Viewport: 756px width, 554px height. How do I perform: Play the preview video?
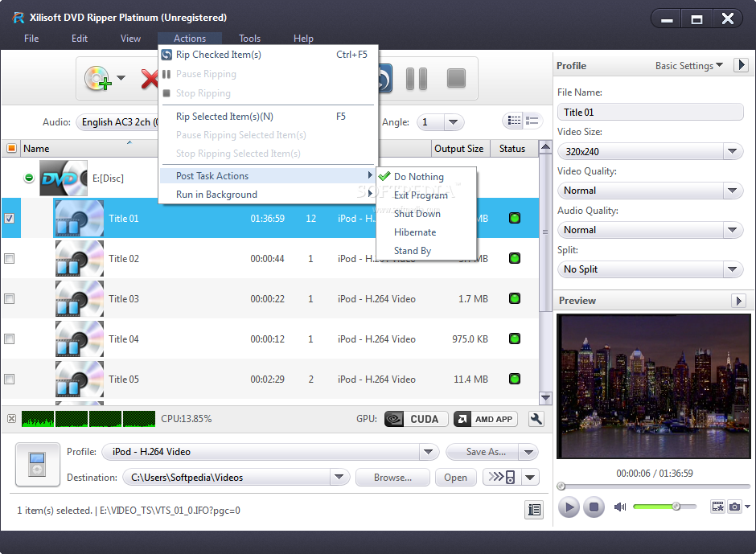(x=569, y=507)
